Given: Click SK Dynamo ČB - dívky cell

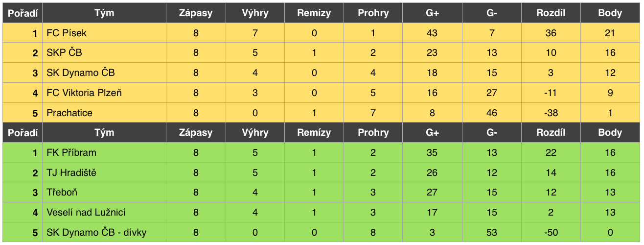Looking at the screenshot, I should coord(104,232).
